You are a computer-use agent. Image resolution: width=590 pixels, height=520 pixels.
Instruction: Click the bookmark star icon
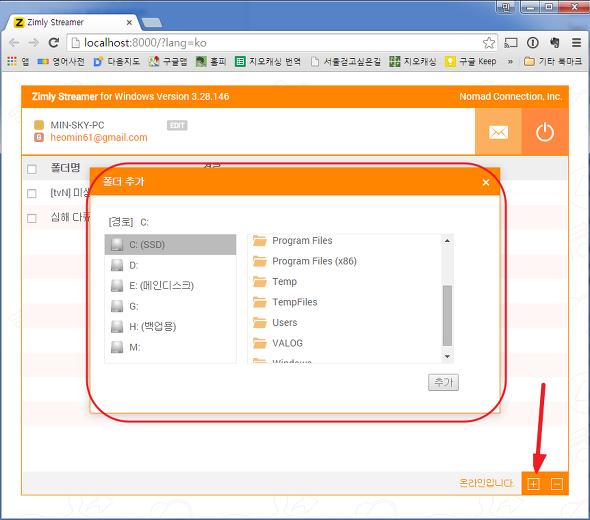click(489, 43)
